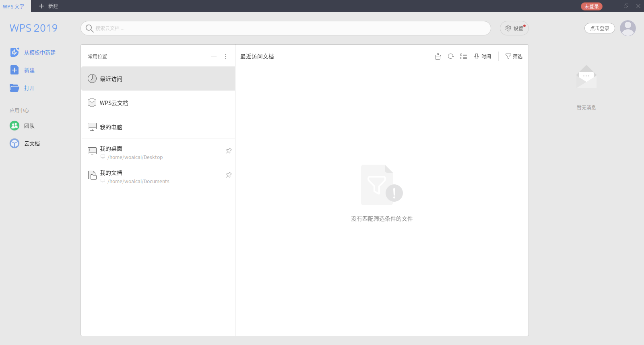Add a new location with the plus icon

point(214,56)
